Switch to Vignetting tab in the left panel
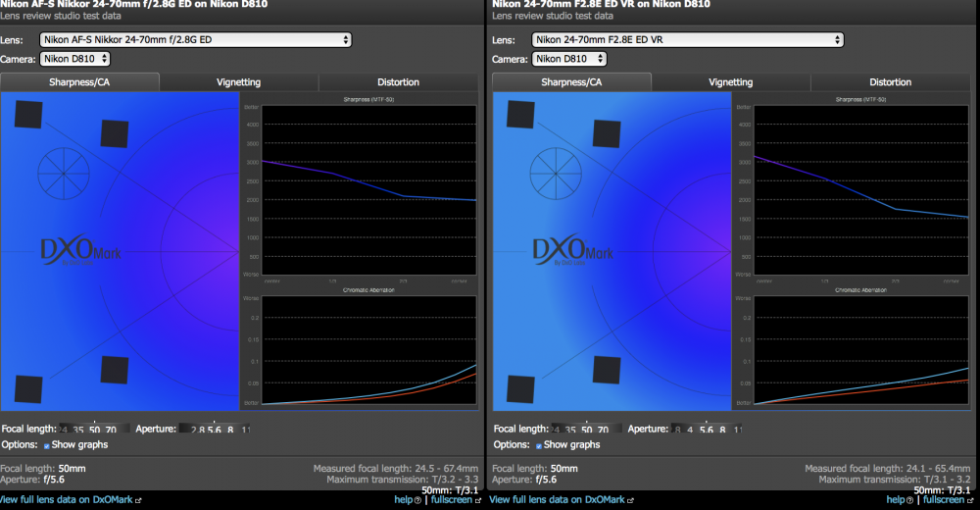This screenshot has height=510, width=980. (239, 82)
